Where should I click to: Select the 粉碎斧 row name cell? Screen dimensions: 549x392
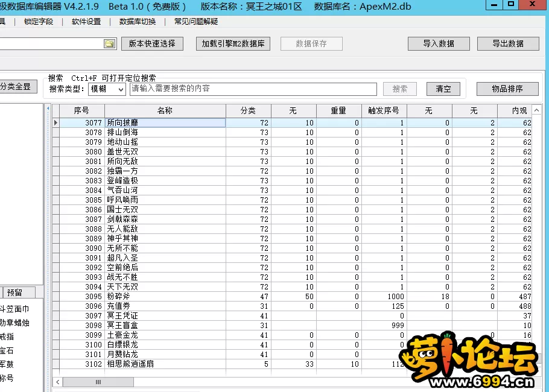165,297
